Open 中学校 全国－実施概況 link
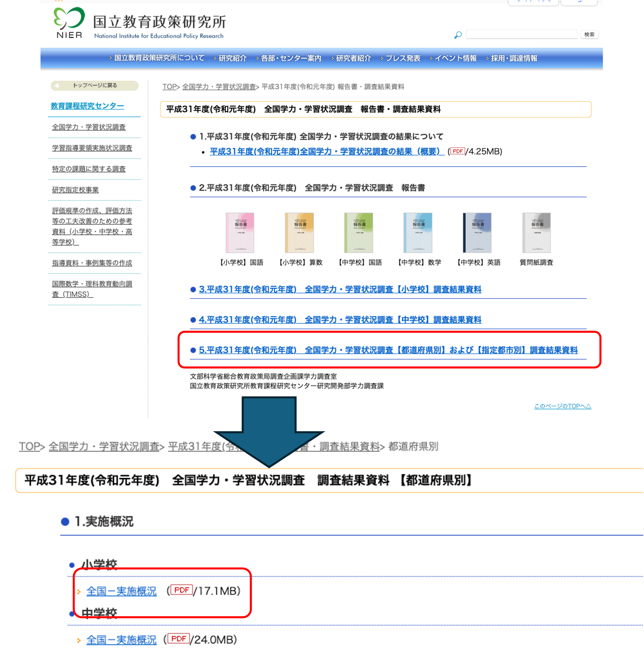Image resolution: width=644 pixels, height=668 pixels. (x=122, y=640)
